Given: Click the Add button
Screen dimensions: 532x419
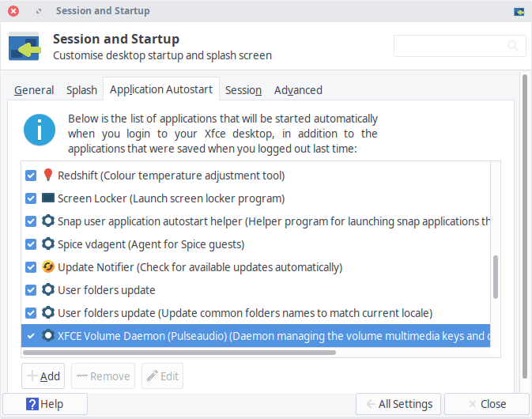Looking at the screenshot, I should [43, 376].
